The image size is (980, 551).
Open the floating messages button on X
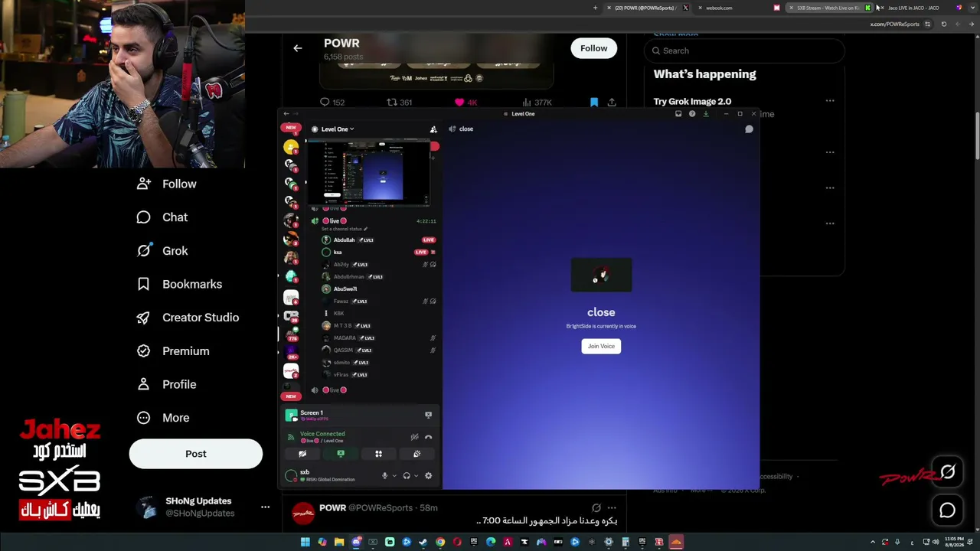tap(948, 510)
